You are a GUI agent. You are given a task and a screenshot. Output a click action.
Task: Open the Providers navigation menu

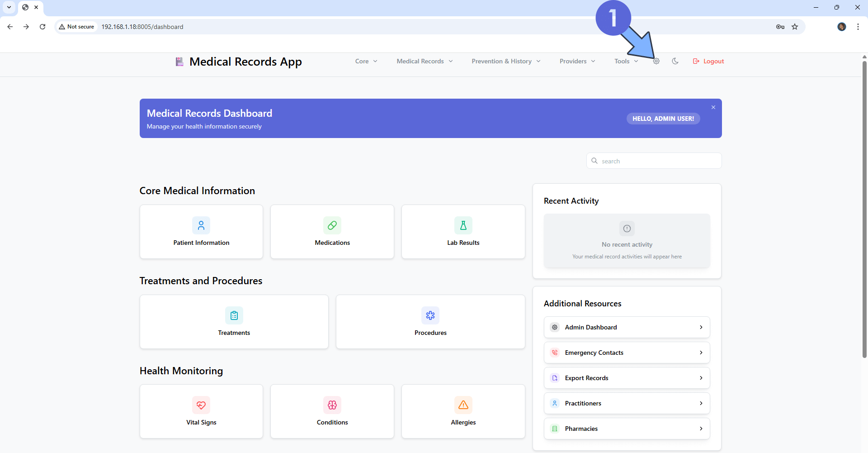(577, 61)
